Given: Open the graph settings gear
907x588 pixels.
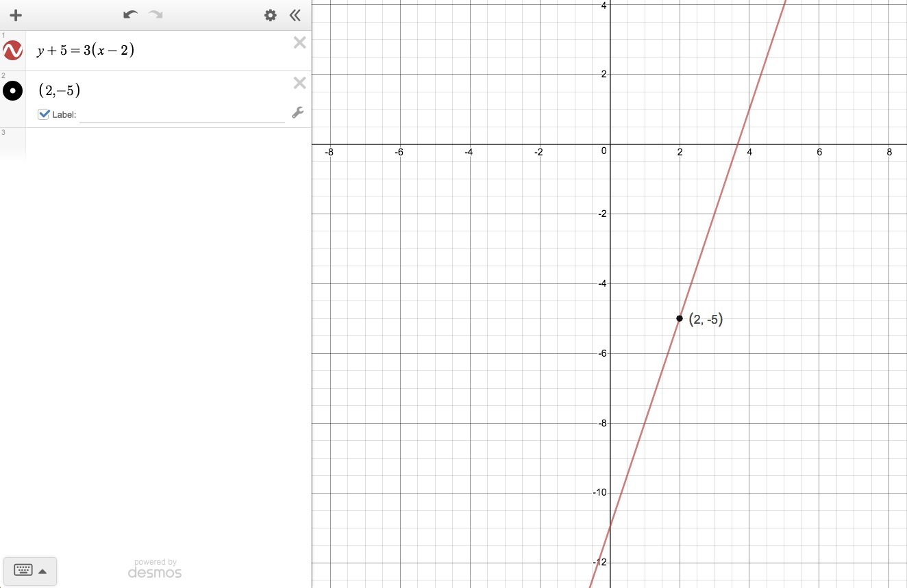Looking at the screenshot, I should click(271, 15).
